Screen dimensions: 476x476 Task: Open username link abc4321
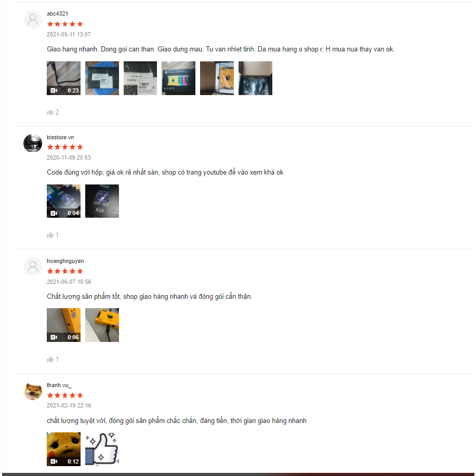57,14
